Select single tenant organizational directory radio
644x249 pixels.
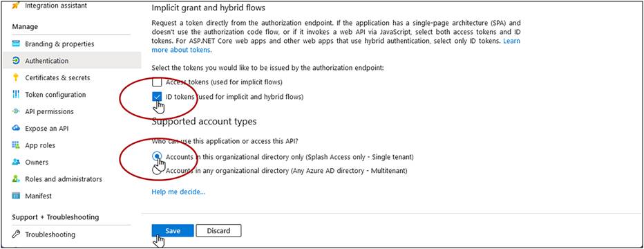(157, 156)
